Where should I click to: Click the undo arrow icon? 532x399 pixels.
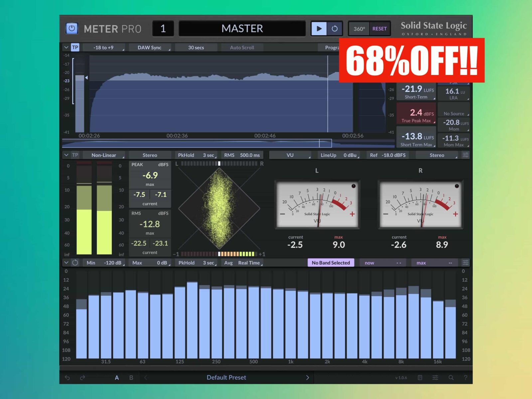click(x=67, y=377)
